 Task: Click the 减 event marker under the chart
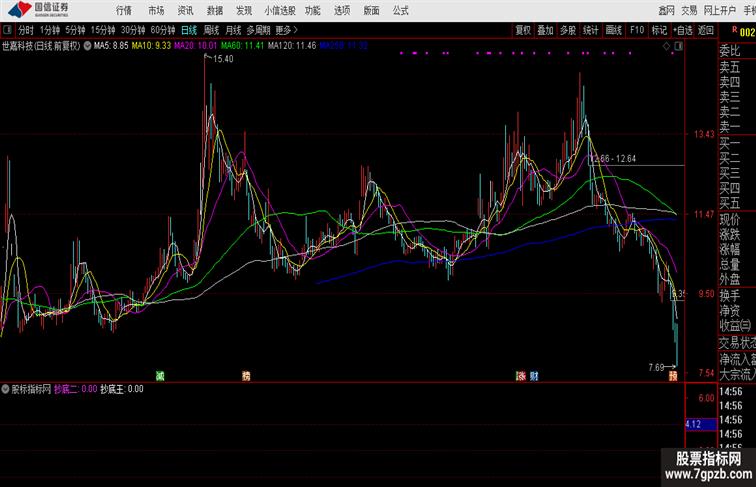pos(160,376)
